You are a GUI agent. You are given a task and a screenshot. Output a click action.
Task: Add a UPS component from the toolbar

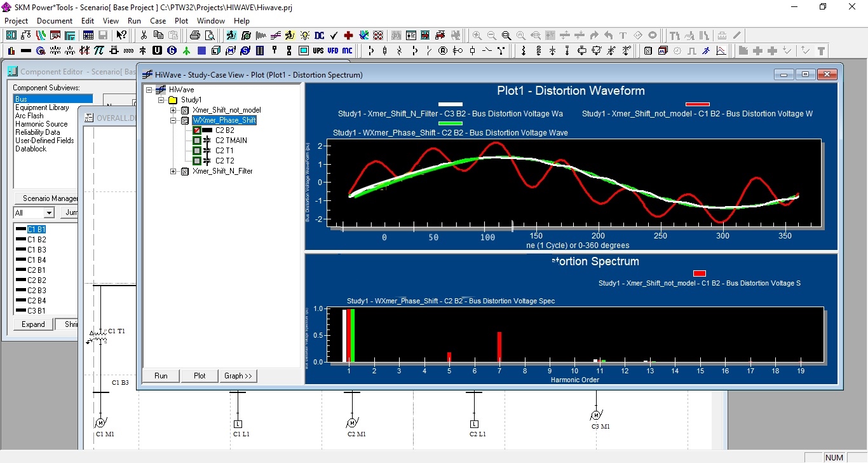318,50
